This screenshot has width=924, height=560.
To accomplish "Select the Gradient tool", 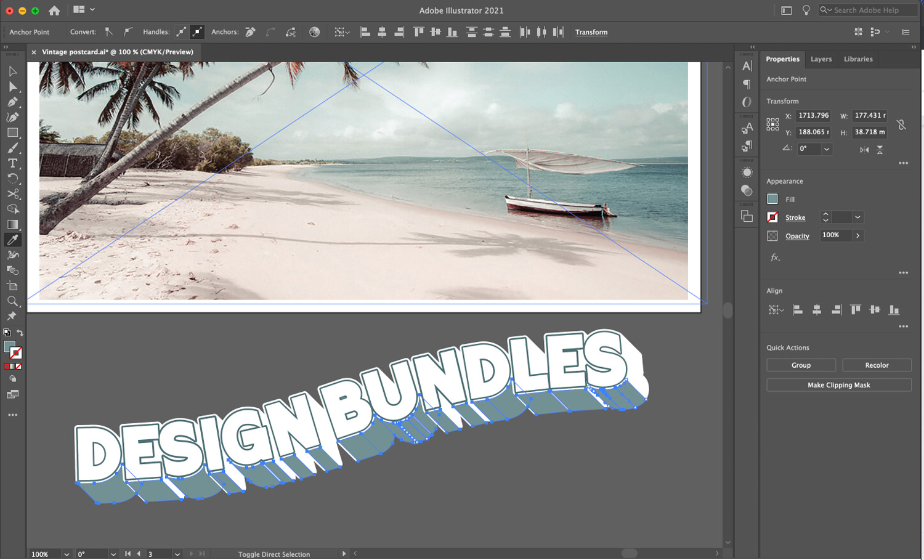I will (12, 225).
